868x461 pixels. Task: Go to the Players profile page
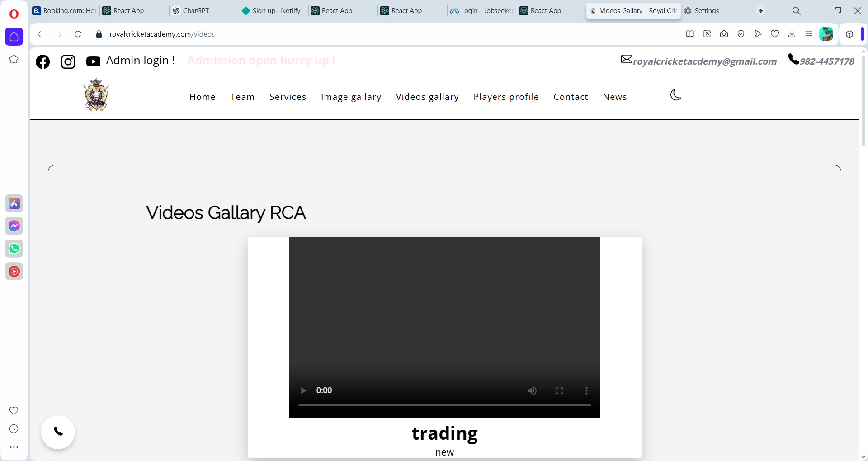tap(506, 97)
